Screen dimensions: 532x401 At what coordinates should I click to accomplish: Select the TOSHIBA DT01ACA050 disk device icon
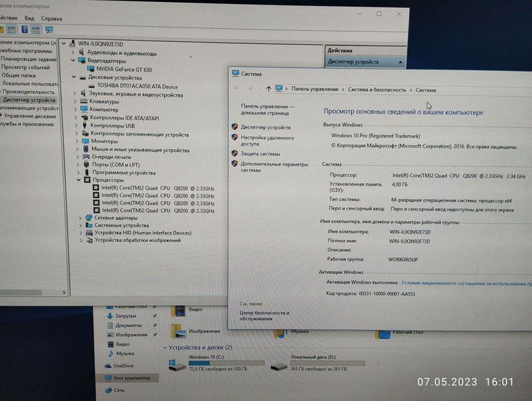tap(92, 86)
